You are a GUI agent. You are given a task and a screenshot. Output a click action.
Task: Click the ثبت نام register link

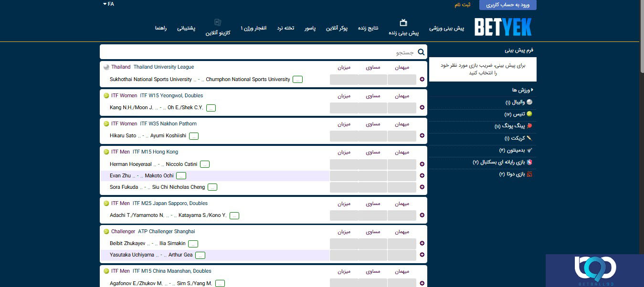pyautogui.click(x=462, y=5)
